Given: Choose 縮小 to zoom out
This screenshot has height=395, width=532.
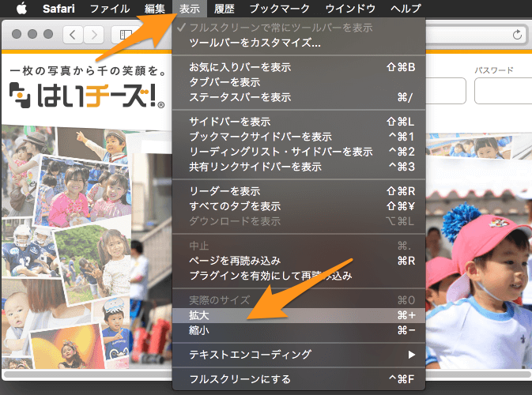Looking at the screenshot, I should tap(299, 330).
